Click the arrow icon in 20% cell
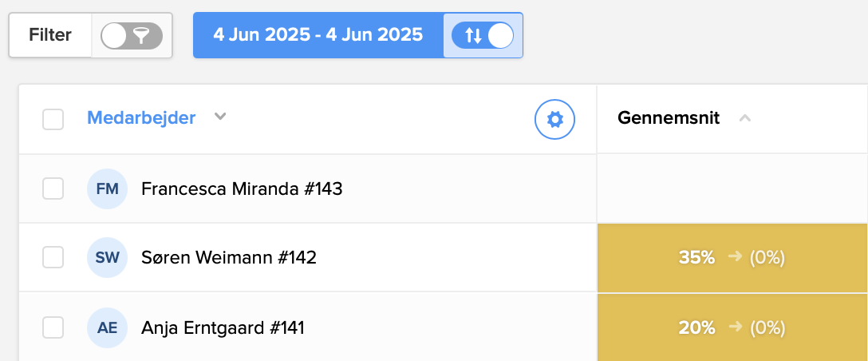Image resolution: width=868 pixels, height=361 pixels. coord(736,327)
